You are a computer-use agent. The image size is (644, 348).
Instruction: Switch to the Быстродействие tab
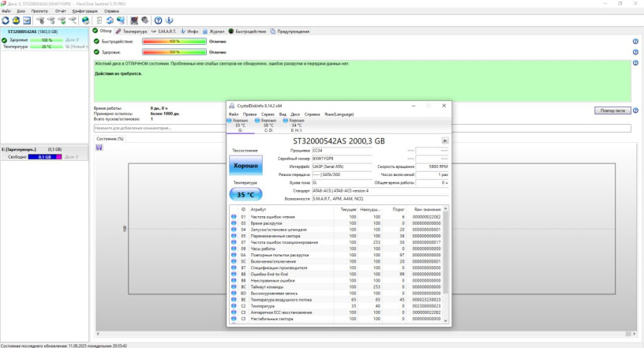tap(247, 32)
